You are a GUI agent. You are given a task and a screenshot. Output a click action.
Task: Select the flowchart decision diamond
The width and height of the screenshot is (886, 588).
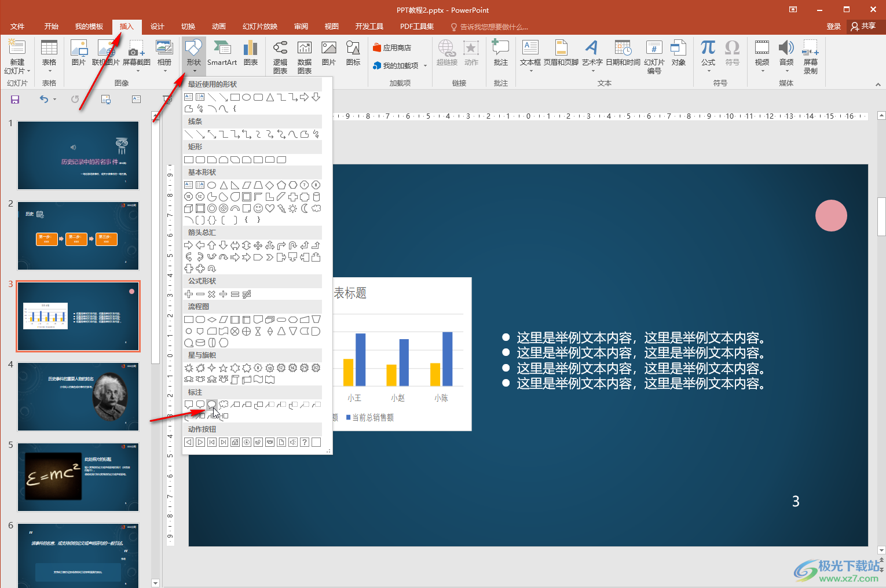(212, 319)
